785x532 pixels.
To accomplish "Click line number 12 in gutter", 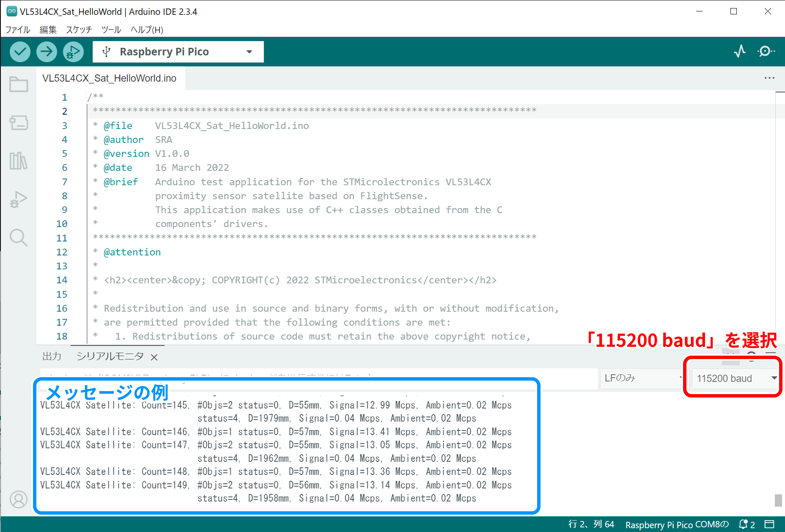I will (x=62, y=252).
